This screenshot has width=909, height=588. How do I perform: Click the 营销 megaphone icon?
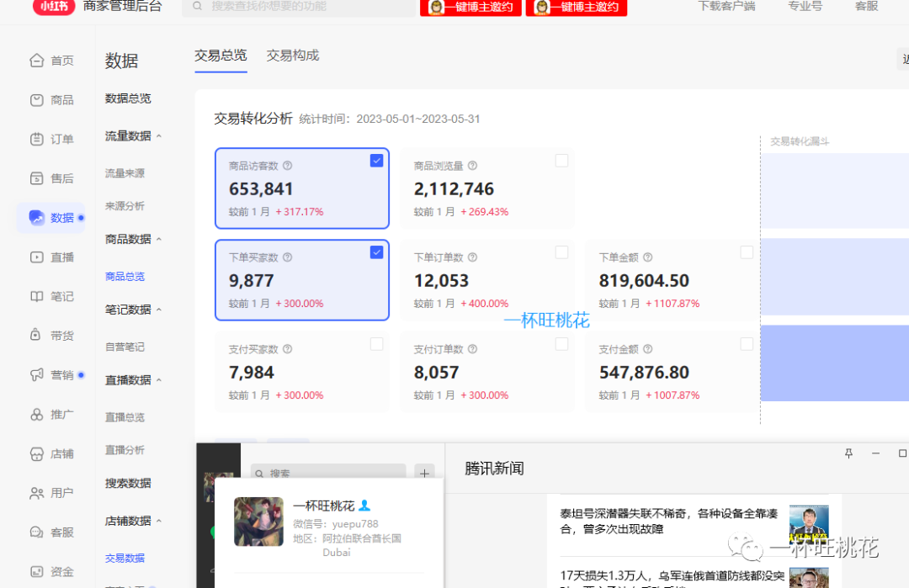[36, 375]
